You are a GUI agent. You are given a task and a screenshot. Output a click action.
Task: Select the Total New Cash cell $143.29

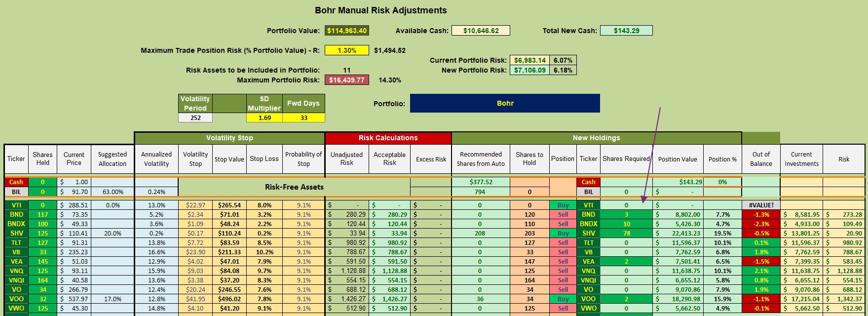626,31
